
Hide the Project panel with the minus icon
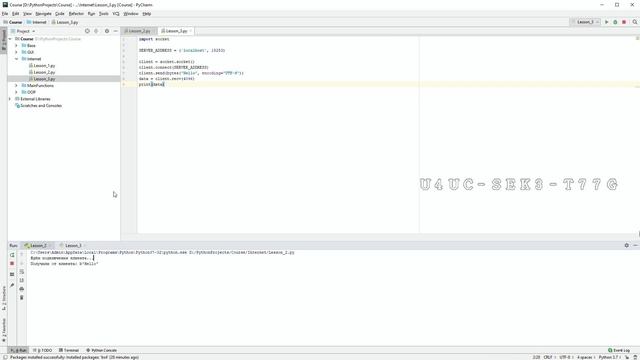click(x=116, y=31)
